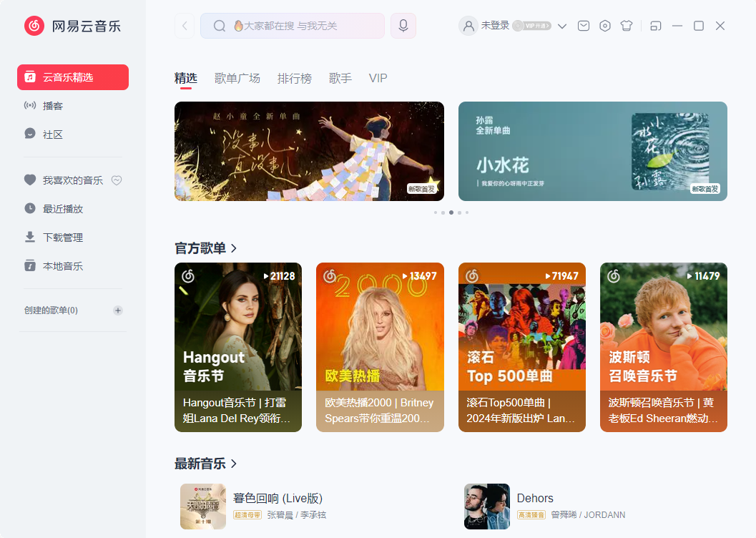Click the 超清母带 quality tag
Viewport: 756px width, 538px height.
[247, 515]
